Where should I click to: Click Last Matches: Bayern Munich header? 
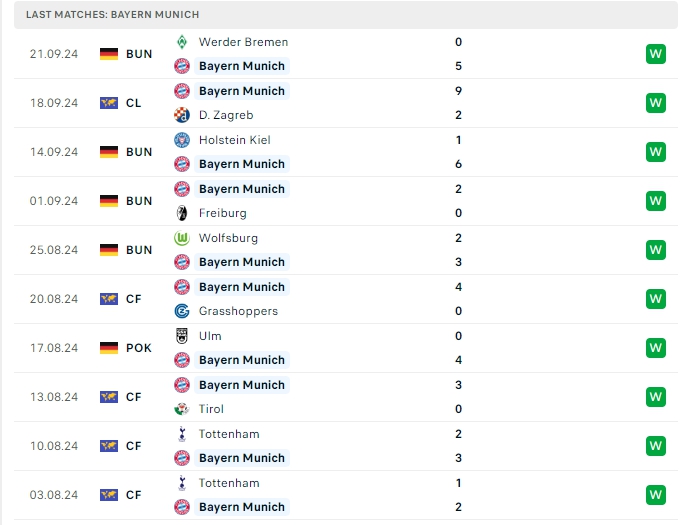click(x=112, y=15)
